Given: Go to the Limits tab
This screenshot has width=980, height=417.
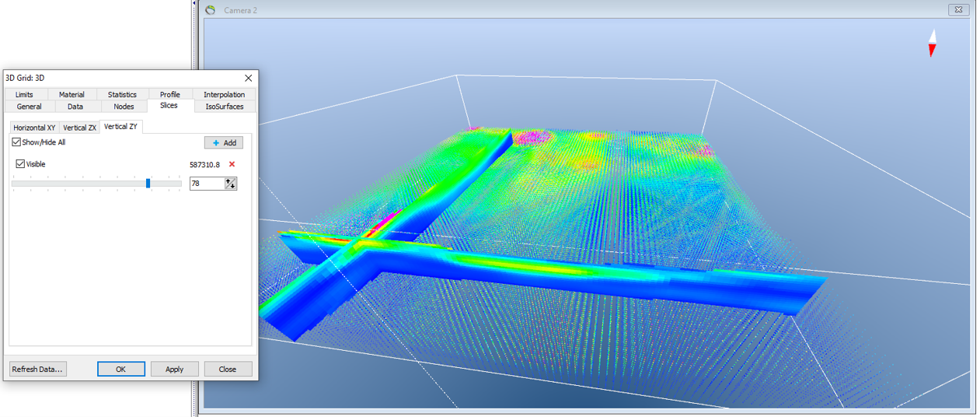Looking at the screenshot, I should 24,95.
